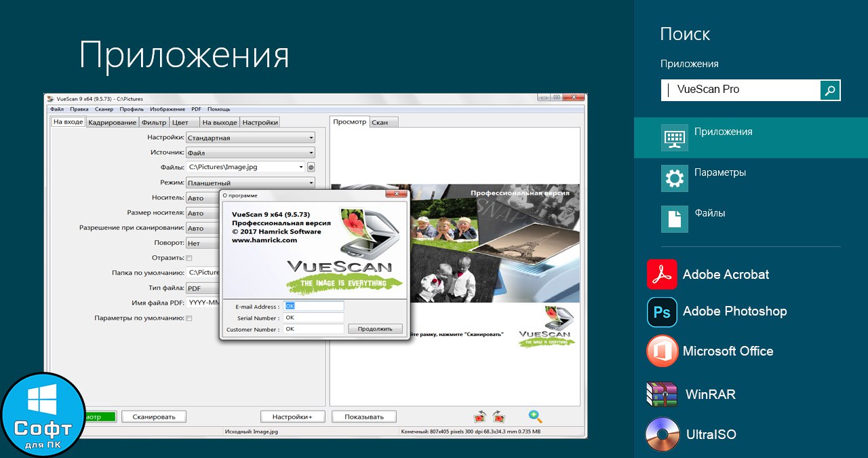Click the E-mail Address field
The width and height of the screenshot is (868, 458).
(x=314, y=306)
